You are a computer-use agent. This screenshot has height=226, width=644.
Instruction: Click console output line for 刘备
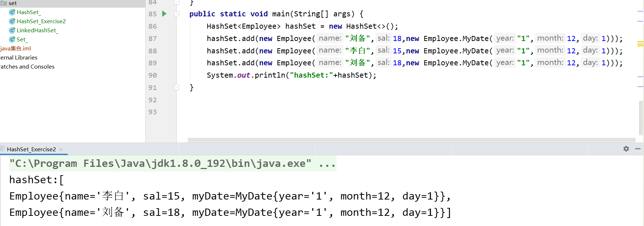[230, 213]
